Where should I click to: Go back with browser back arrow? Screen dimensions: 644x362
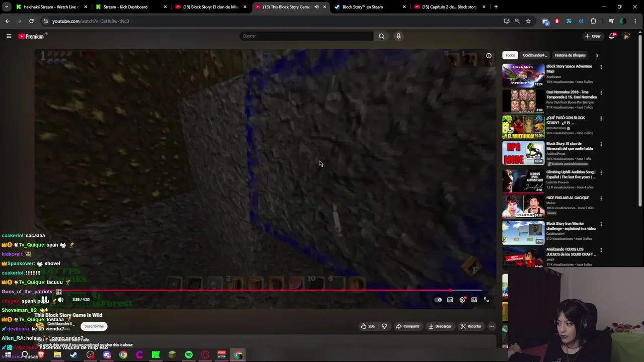pyautogui.click(x=7, y=21)
